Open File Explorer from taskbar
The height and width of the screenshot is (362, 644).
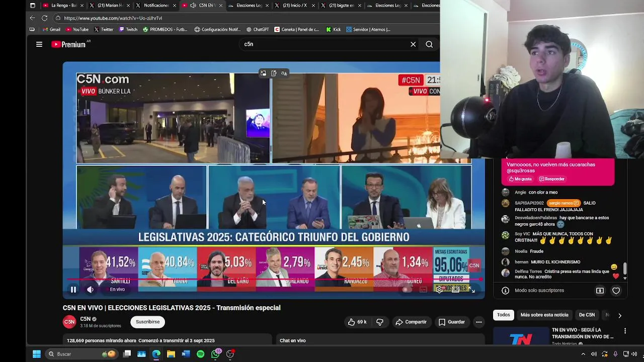[x=171, y=354]
